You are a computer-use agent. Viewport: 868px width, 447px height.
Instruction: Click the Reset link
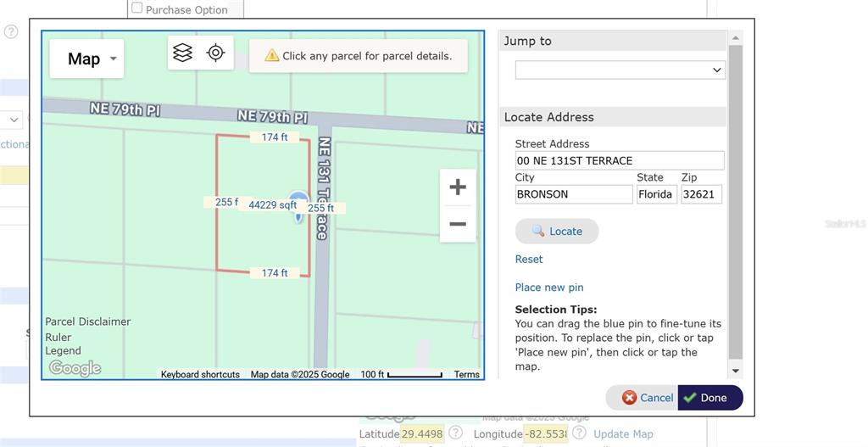529,259
